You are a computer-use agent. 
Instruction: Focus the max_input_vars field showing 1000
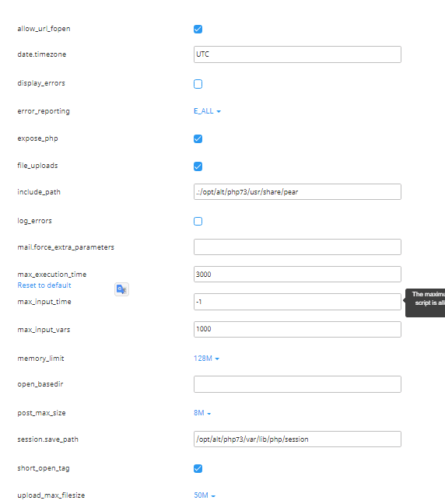[297, 329]
